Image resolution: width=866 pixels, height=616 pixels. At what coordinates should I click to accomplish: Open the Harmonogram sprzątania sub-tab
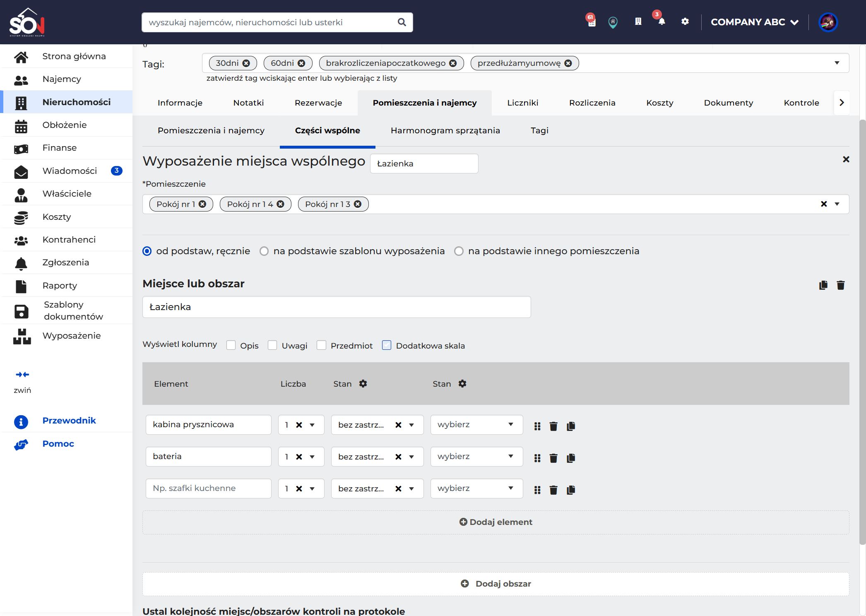coord(445,131)
